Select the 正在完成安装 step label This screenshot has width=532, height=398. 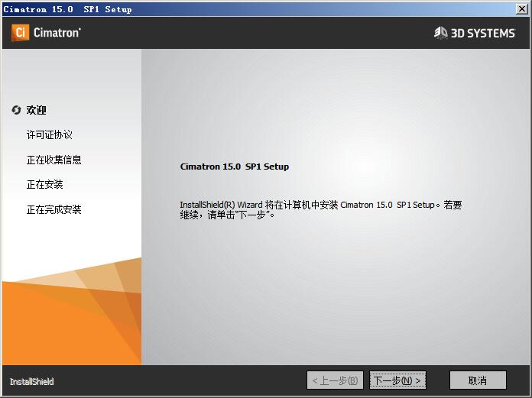54,209
